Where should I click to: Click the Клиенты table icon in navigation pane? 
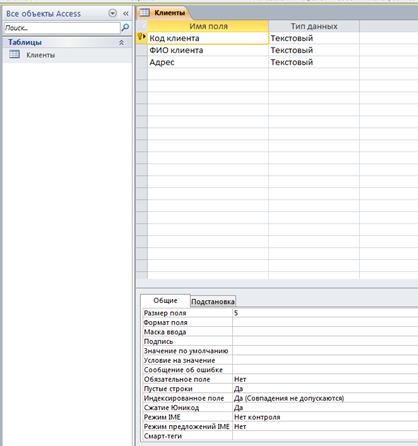pos(14,54)
